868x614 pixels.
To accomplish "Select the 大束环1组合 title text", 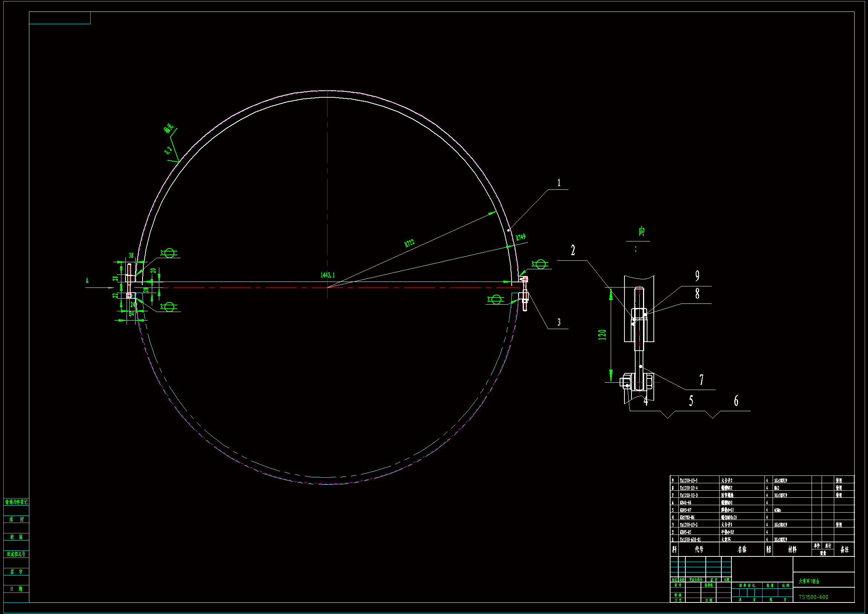I will pyautogui.click(x=809, y=581).
